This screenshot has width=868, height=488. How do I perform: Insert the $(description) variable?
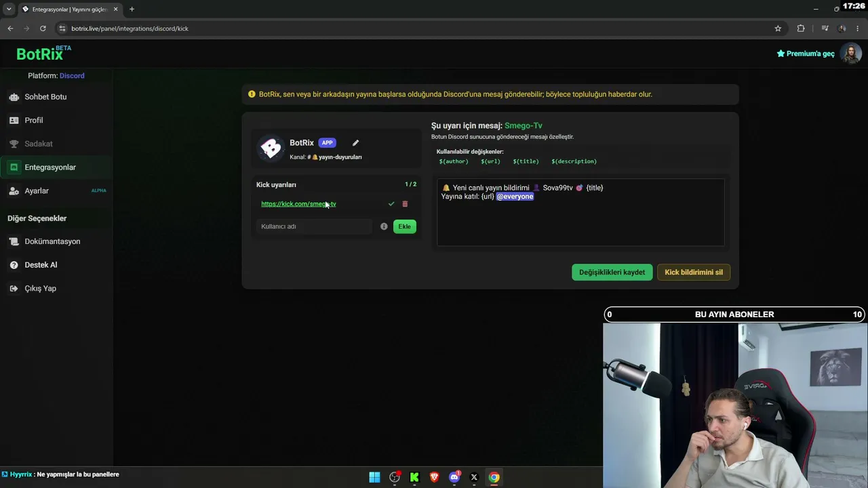click(574, 161)
